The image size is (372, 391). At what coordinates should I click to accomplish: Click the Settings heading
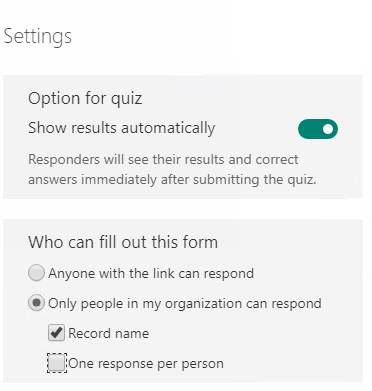point(37,36)
